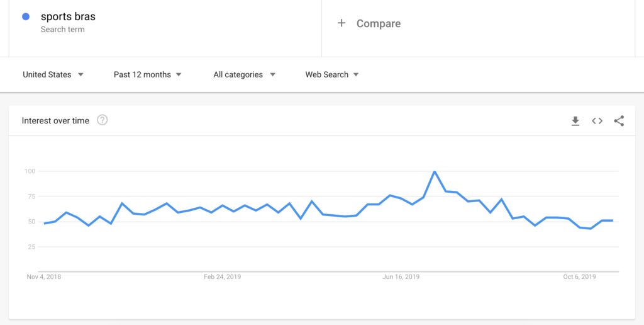This screenshot has width=644, height=325.
Task: Select the Oct 6, 2019 axis label
Action: point(579,277)
